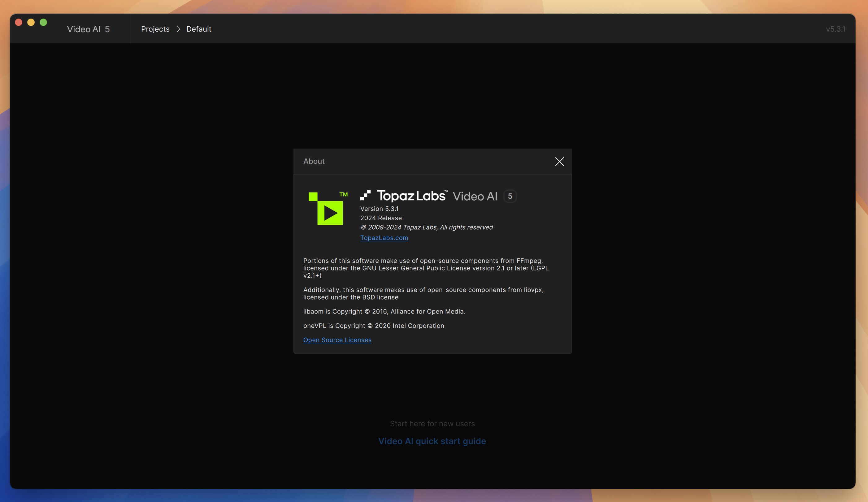The width and height of the screenshot is (868, 502).
Task: Open the Open Source Licenses link
Action: [x=337, y=340]
